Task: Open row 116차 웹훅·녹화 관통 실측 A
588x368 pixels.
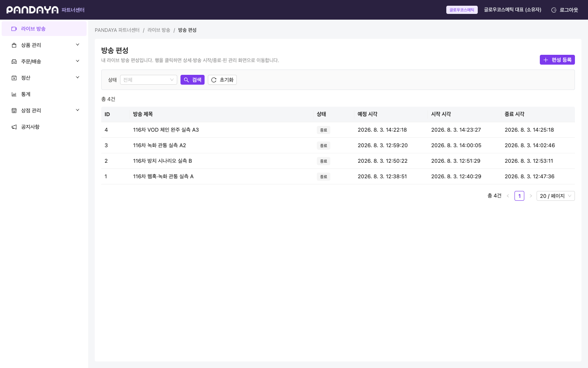Action: coord(338,177)
